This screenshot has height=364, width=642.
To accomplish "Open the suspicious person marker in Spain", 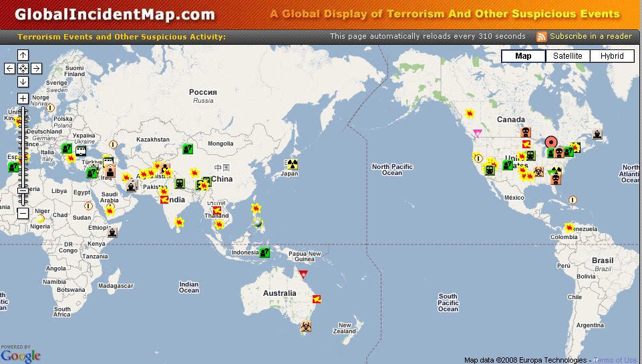I will pos(13,167).
